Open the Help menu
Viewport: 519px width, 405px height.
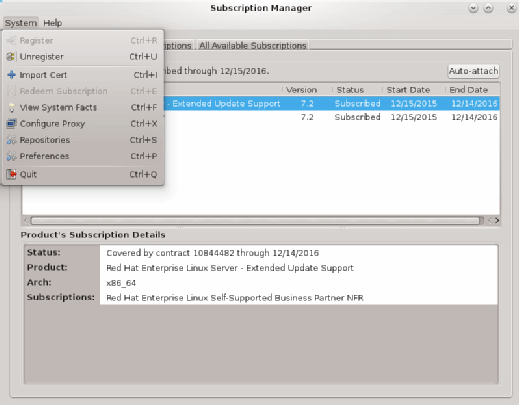point(53,23)
